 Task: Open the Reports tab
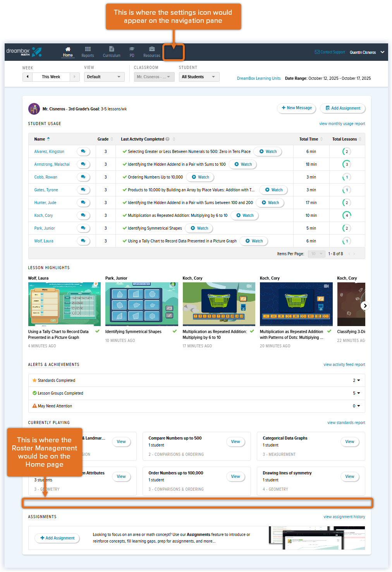pyautogui.click(x=88, y=52)
